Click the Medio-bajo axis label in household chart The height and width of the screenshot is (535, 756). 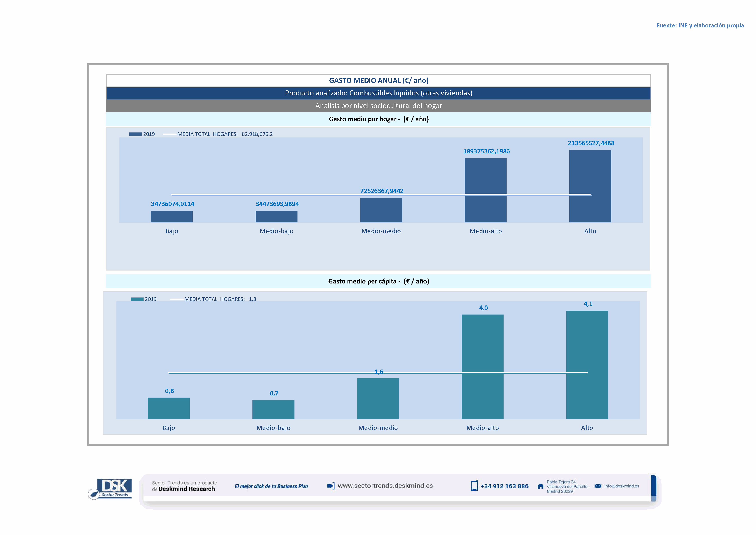point(276,231)
